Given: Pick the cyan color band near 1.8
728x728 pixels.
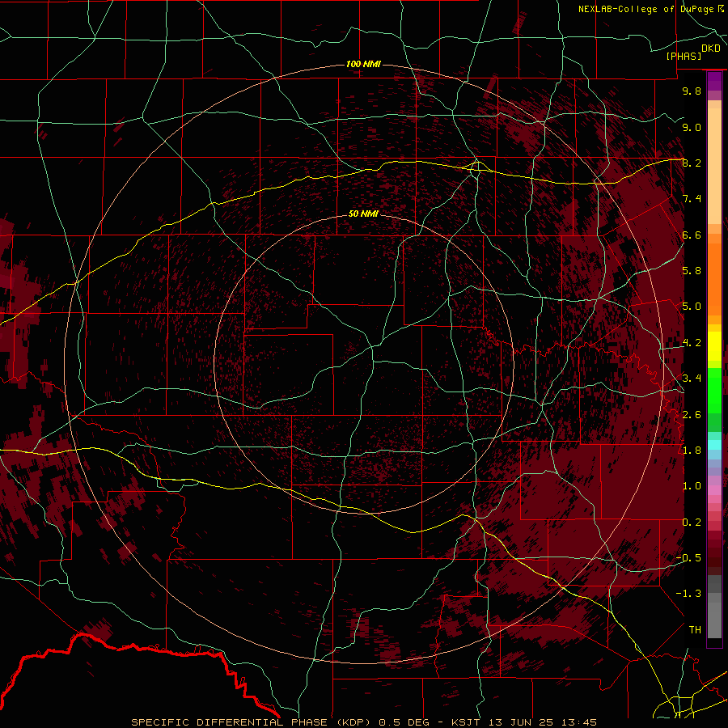Looking at the screenshot, I should point(714,445).
